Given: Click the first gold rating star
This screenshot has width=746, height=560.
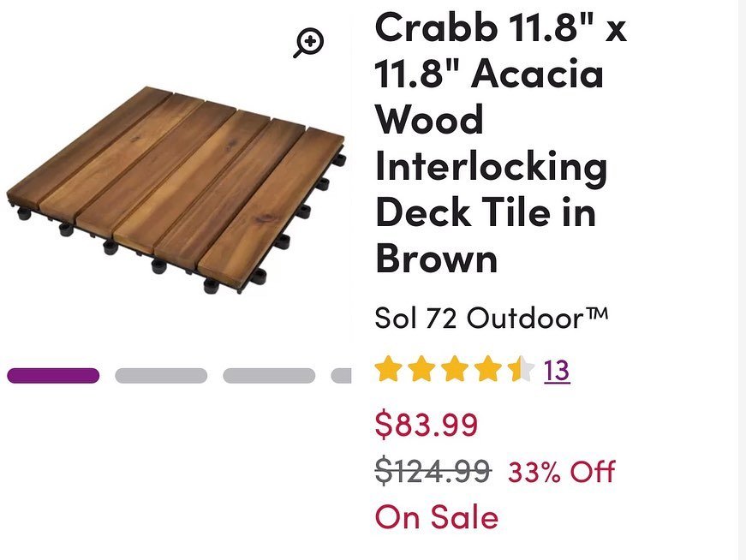Looking at the screenshot, I should pos(388,370).
